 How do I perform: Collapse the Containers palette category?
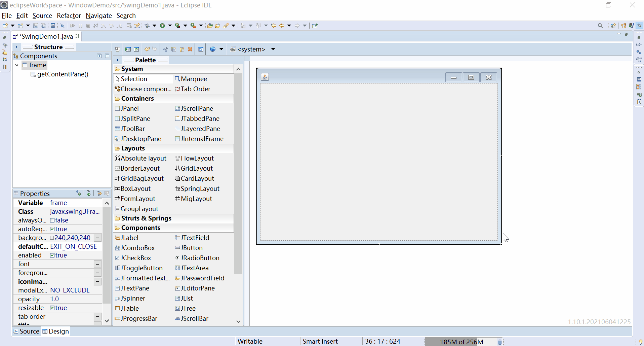(173, 99)
